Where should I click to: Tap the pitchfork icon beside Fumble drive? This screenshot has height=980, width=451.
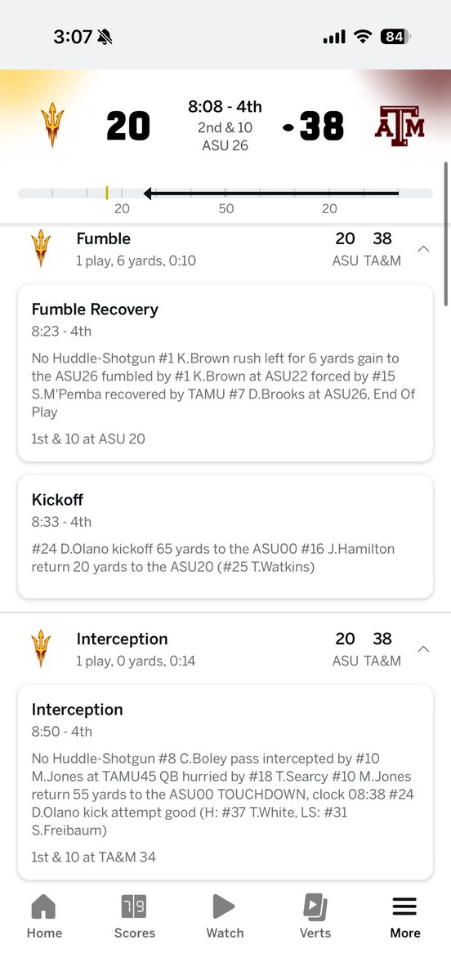40,248
